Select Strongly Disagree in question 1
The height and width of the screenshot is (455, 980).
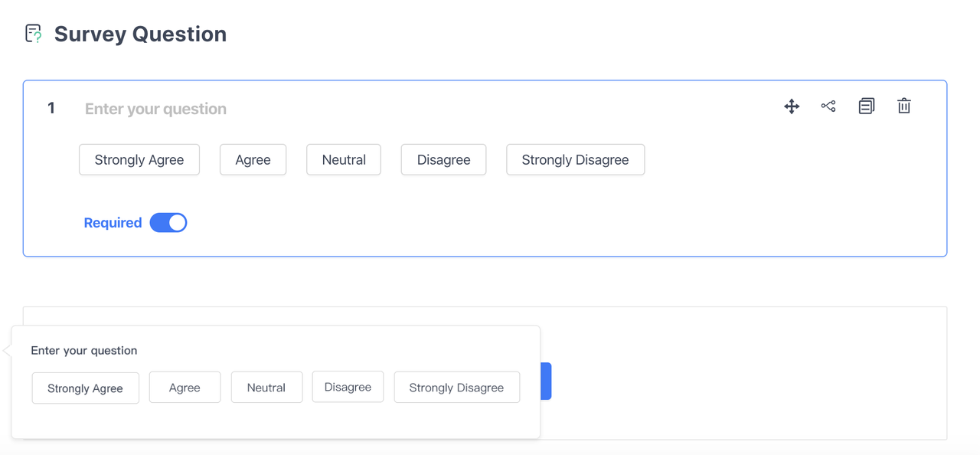pos(576,160)
